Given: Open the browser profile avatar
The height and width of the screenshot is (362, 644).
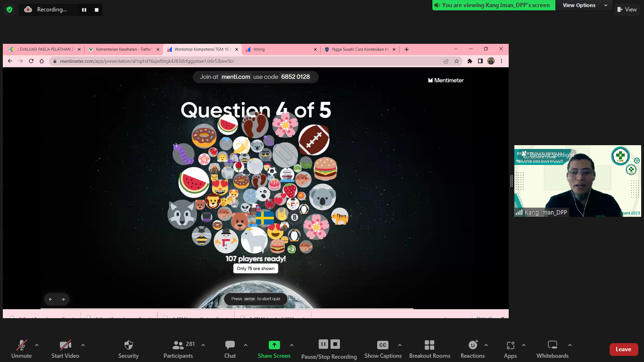Looking at the screenshot, I should tap(491, 61).
